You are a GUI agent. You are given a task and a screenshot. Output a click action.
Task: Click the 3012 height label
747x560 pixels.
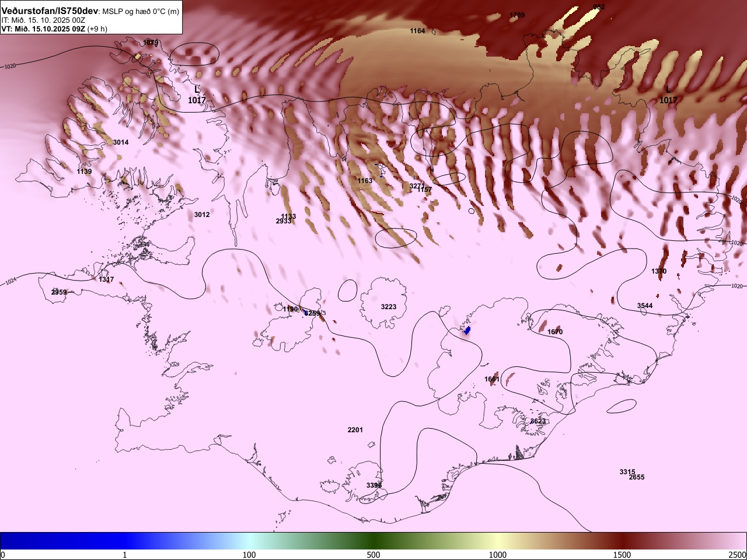pyautogui.click(x=202, y=215)
